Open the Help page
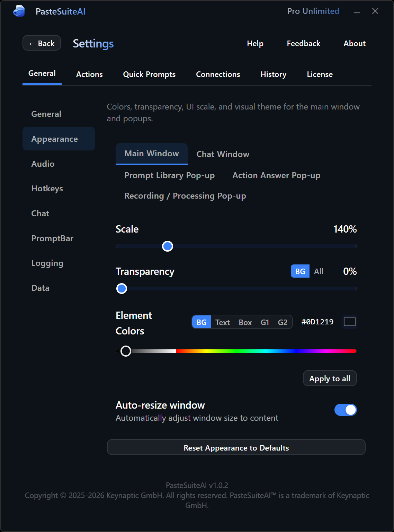This screenshot has height=532, width=394. (x=255, y=43)
